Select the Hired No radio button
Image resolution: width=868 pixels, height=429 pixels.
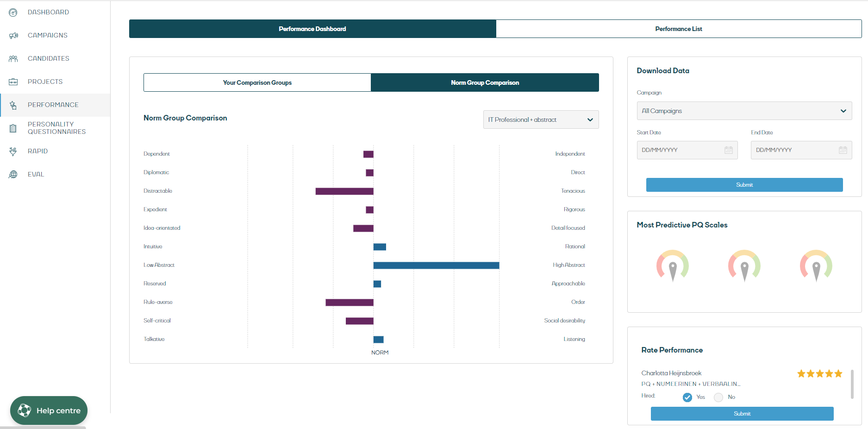[x=718, y=397]
